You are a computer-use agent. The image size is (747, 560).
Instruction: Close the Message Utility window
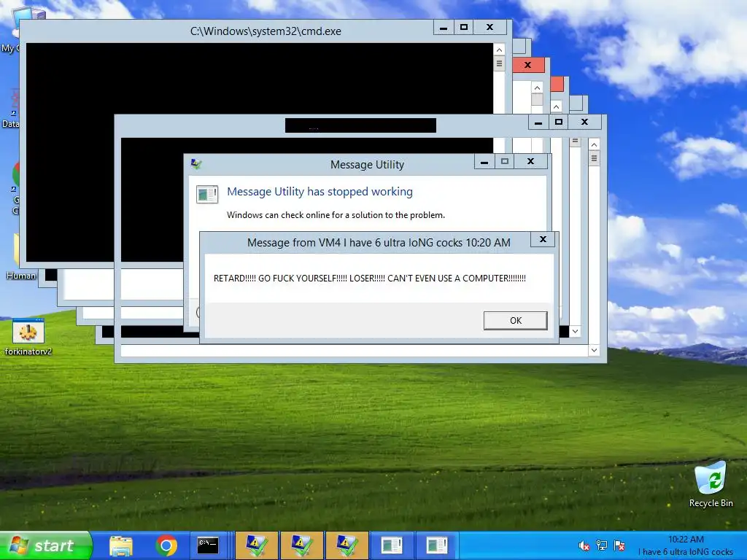pos(530,161)
